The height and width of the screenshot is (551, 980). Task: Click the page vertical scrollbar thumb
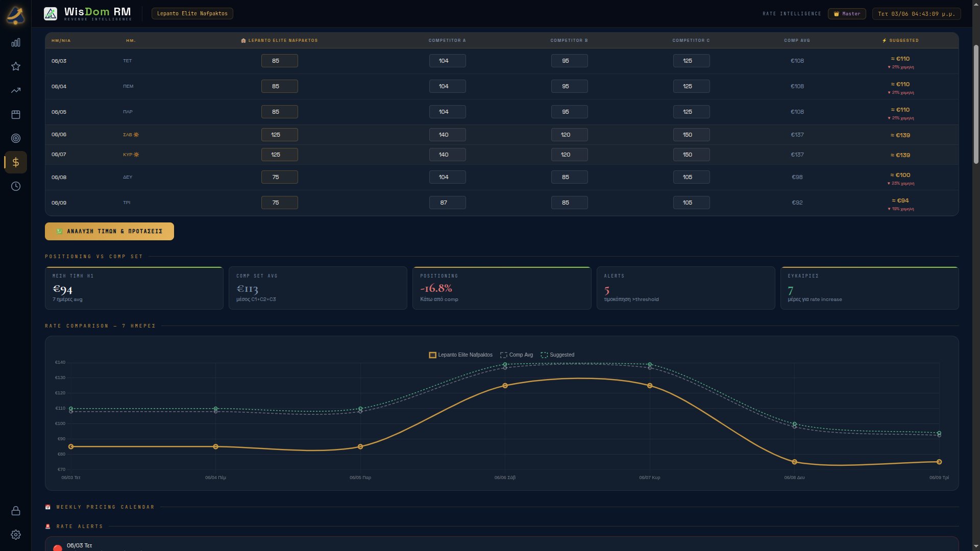(x=976, y=104)
